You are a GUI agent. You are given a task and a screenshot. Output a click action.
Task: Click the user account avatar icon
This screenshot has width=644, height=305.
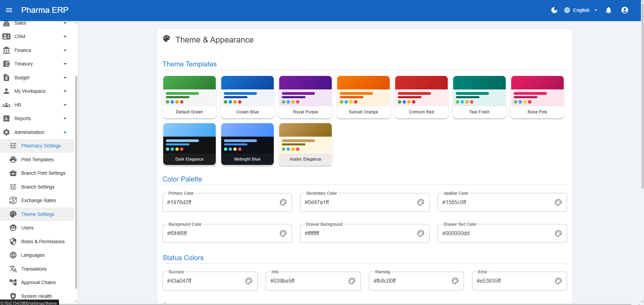click(x=624, y=10)
